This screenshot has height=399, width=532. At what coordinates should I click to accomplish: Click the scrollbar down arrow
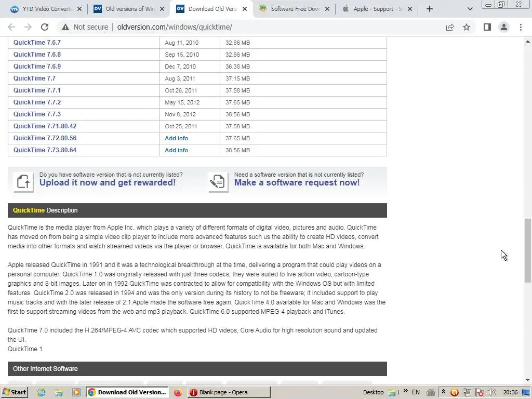[x=528, y=380]
